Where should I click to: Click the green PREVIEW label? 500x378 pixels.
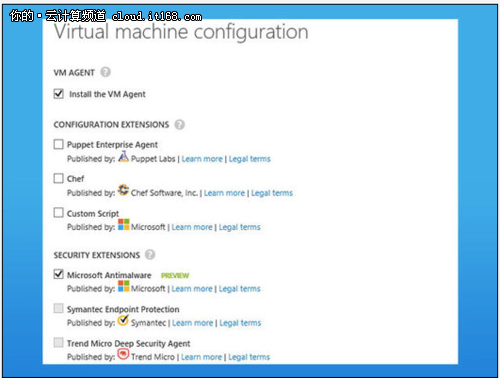tap(175, 276)
